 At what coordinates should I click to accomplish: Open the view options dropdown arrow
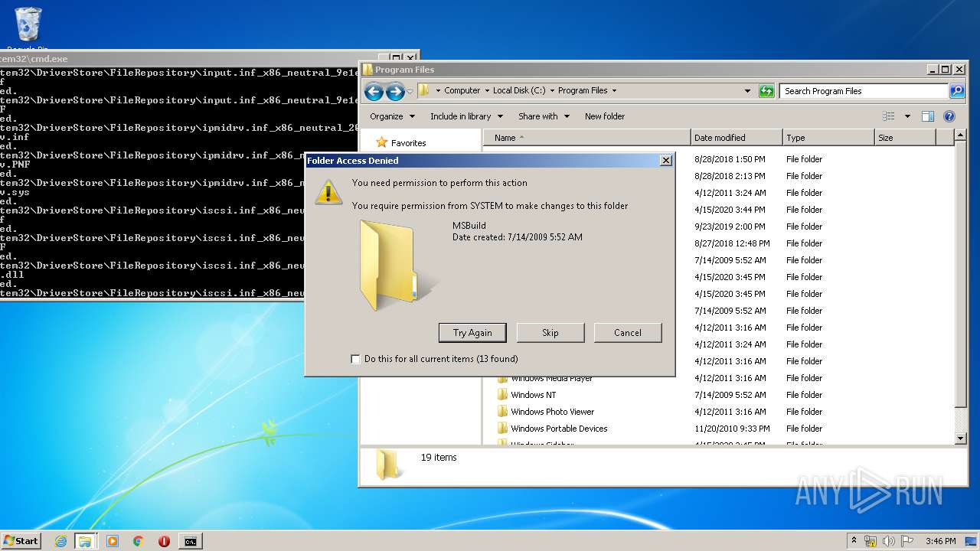pyautogui.click(x=907, y=116)
